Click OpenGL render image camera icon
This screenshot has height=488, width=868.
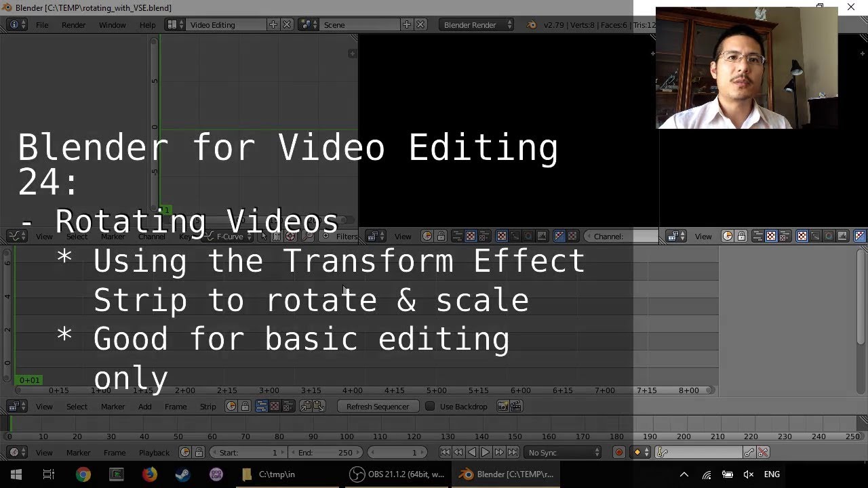502,407
